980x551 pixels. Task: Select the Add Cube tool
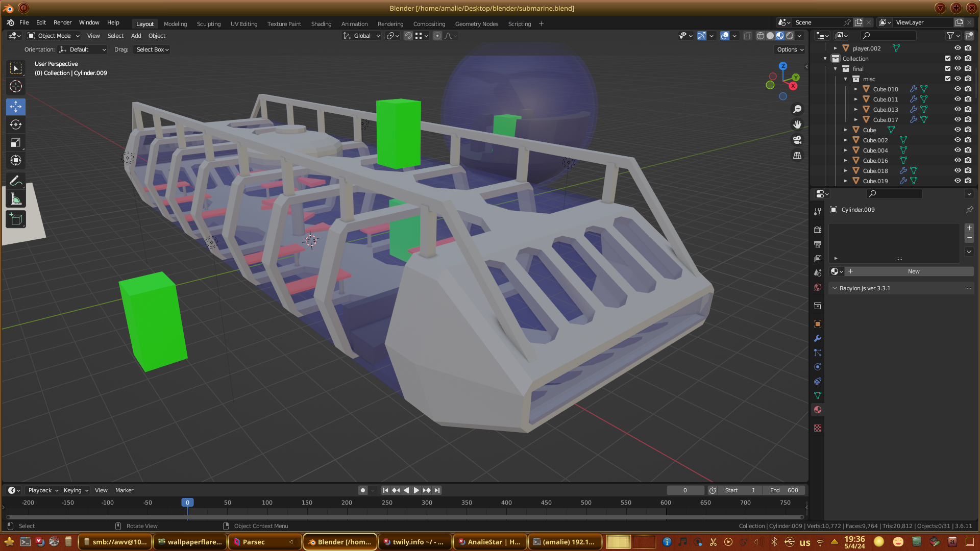tap(16, 219)
